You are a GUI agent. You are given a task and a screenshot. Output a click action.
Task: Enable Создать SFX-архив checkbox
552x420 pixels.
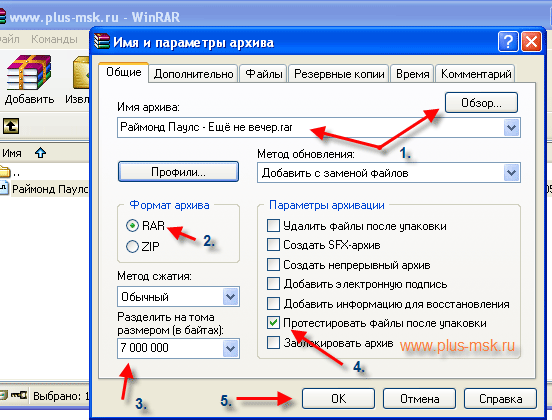click(x=273, y=244)
